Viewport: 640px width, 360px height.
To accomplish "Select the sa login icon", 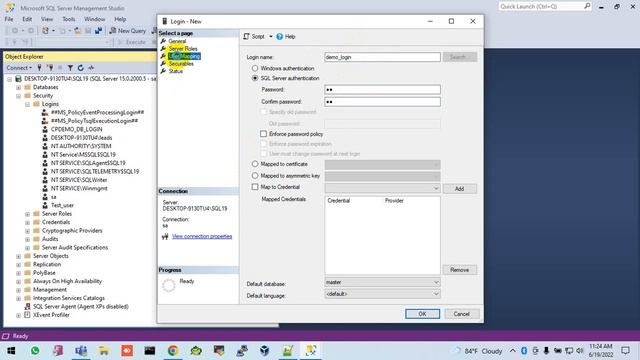I will coord(45,197).
